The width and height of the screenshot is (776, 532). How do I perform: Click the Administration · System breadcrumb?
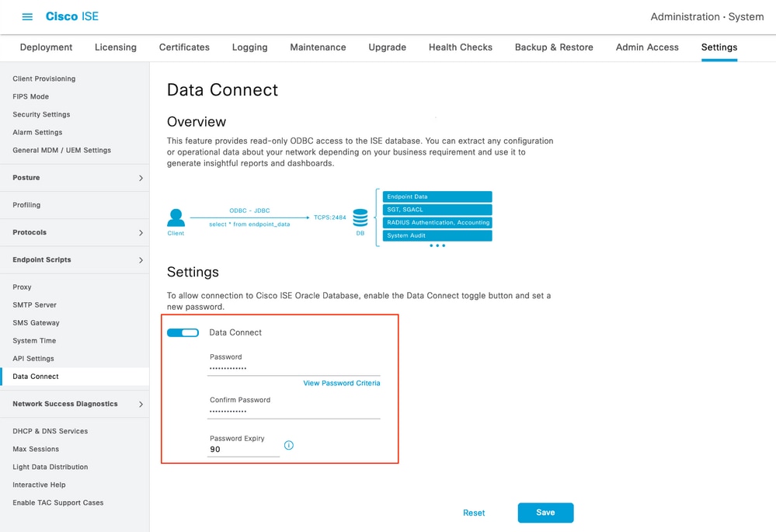pyautogui.click(x=707, y=17)
